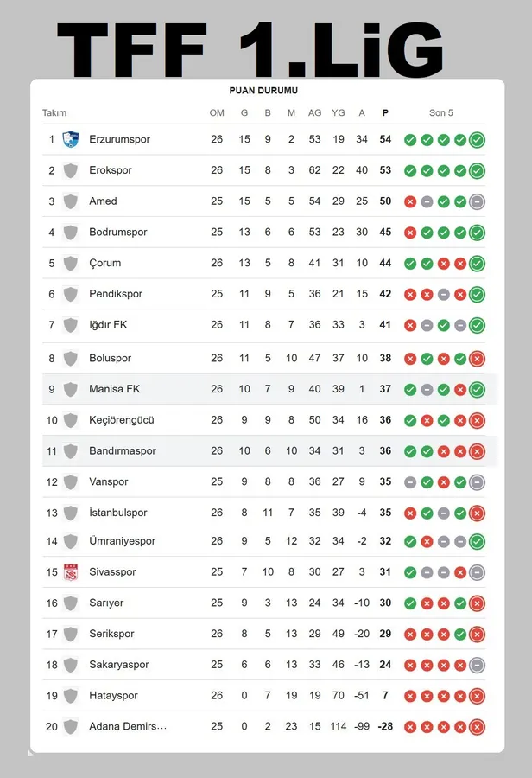Click Amed's grey shield placeholder icon
532x778 pixels.
(x=71, y=201)
